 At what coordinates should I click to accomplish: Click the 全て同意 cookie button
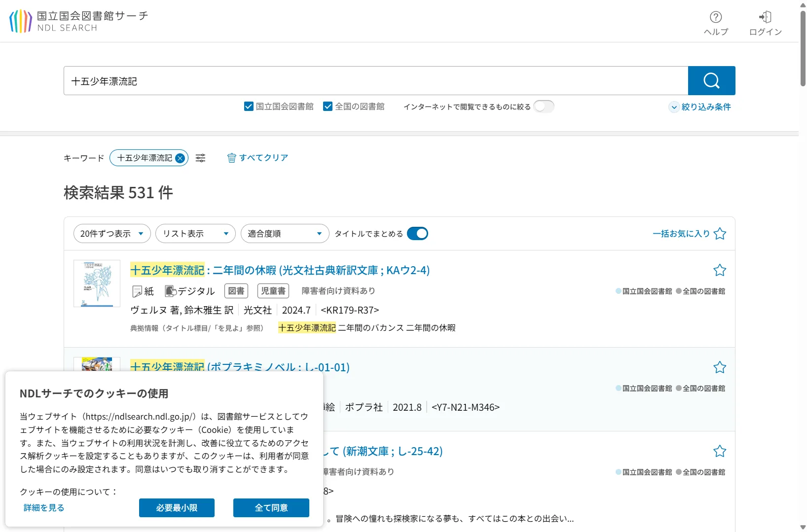271,508
